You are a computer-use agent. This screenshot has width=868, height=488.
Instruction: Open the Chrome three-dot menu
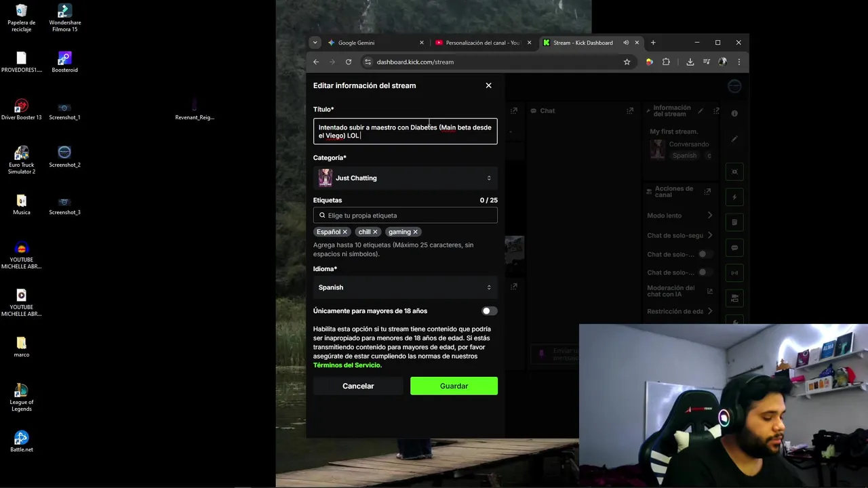pos(738,62)
